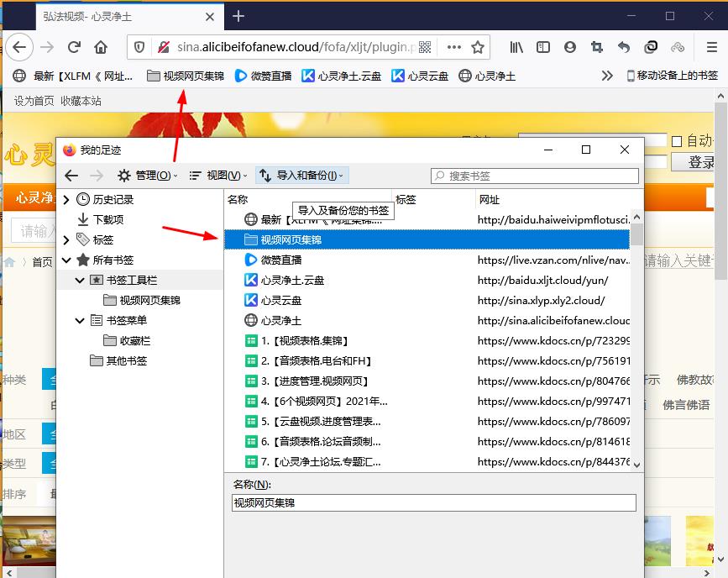The image size is (728, 578).
Task: Select the 微赞直播 bookmark row in the list
Action: (x=427, y=260)
